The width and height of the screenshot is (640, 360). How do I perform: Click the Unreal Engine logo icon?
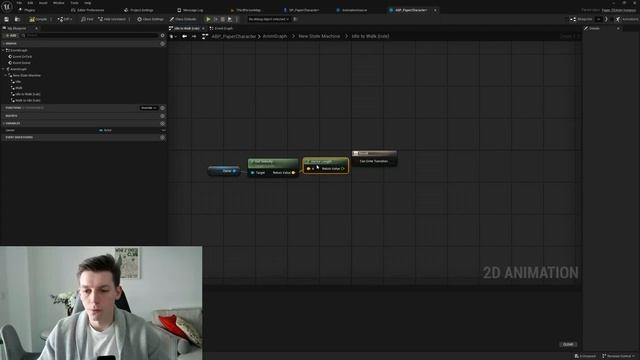[7, 7]
